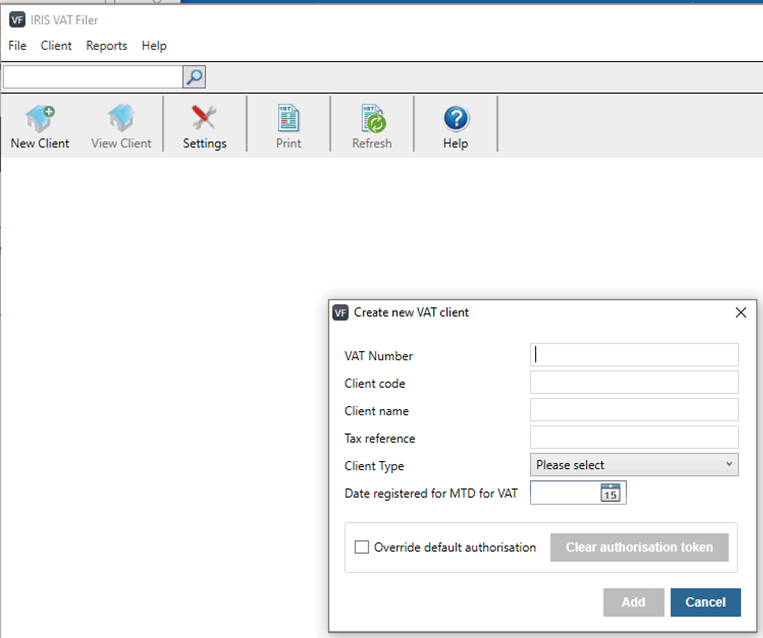Open the Reports menu

pyautogui.click(x=107, y=46)
